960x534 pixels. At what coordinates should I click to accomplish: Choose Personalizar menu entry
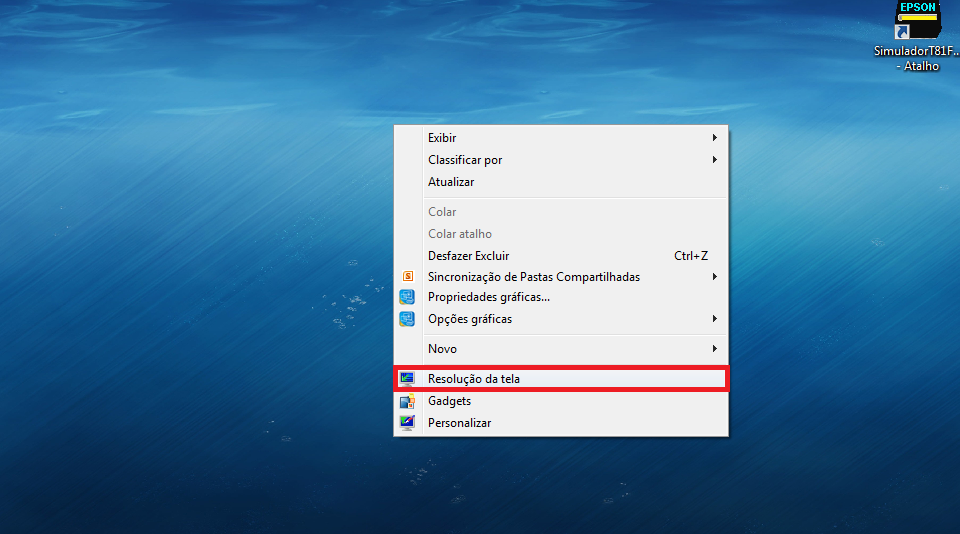coord(561,423)
